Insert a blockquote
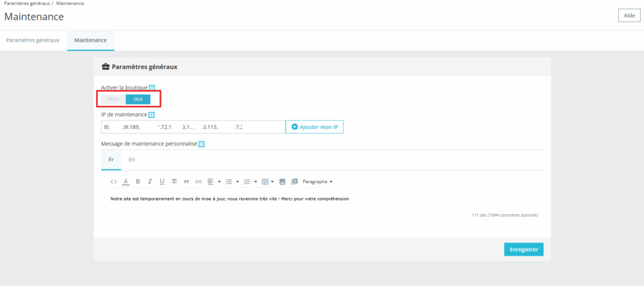 [x=186, y=181]
